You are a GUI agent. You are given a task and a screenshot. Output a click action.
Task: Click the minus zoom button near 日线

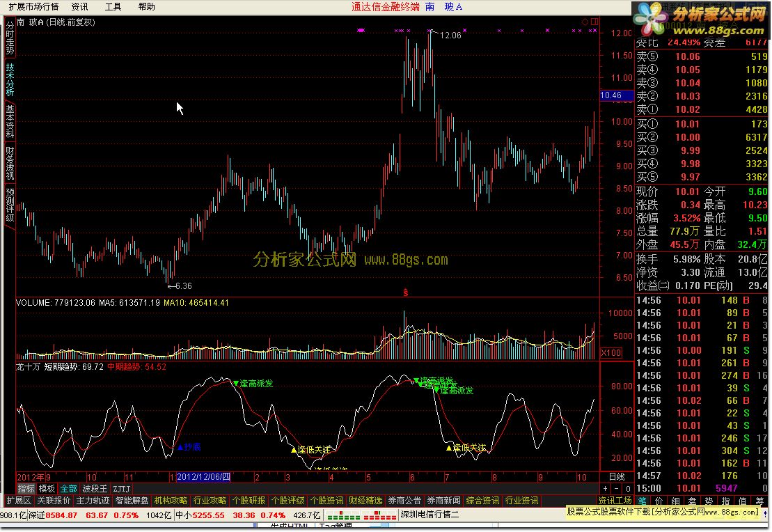click(x=617, y=489)
